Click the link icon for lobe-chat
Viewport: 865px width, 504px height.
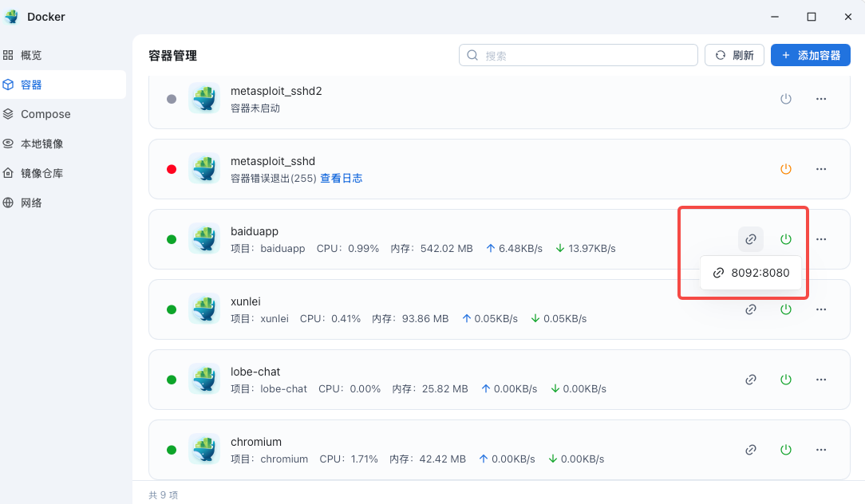click(751, 380)
